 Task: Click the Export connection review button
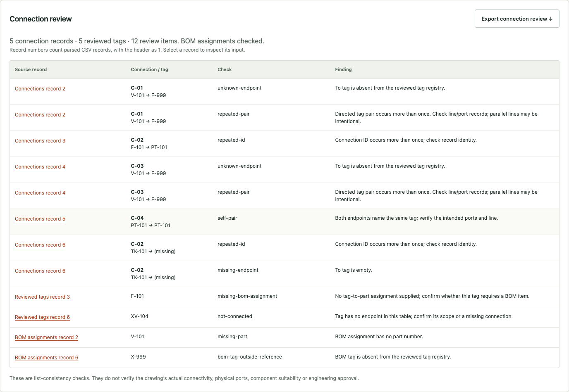pos(517,19)
